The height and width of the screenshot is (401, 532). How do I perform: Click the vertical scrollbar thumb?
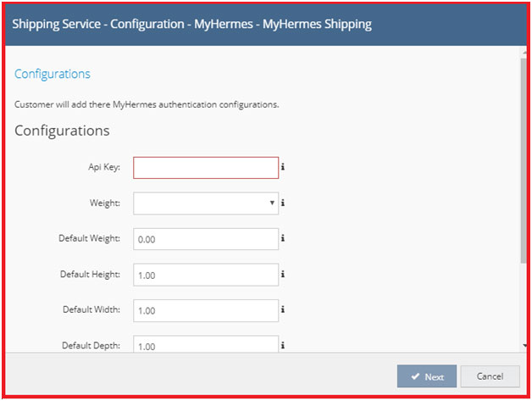click(x=524, y=160)
